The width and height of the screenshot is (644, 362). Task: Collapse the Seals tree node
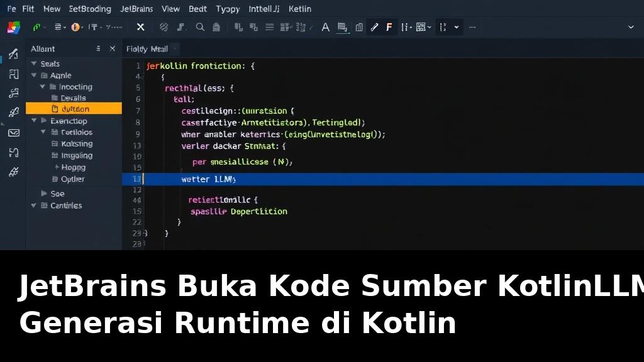[x=34, y=63]
